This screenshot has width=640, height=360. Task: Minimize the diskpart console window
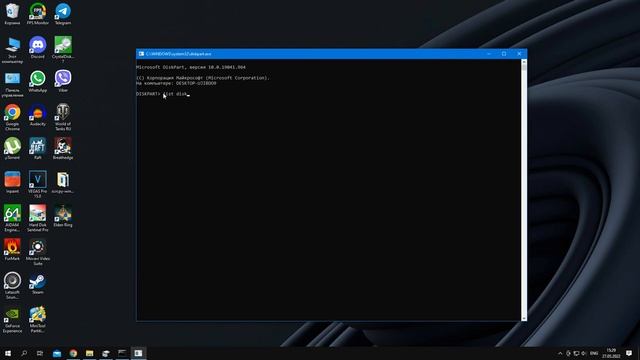[x=489, y=54]
